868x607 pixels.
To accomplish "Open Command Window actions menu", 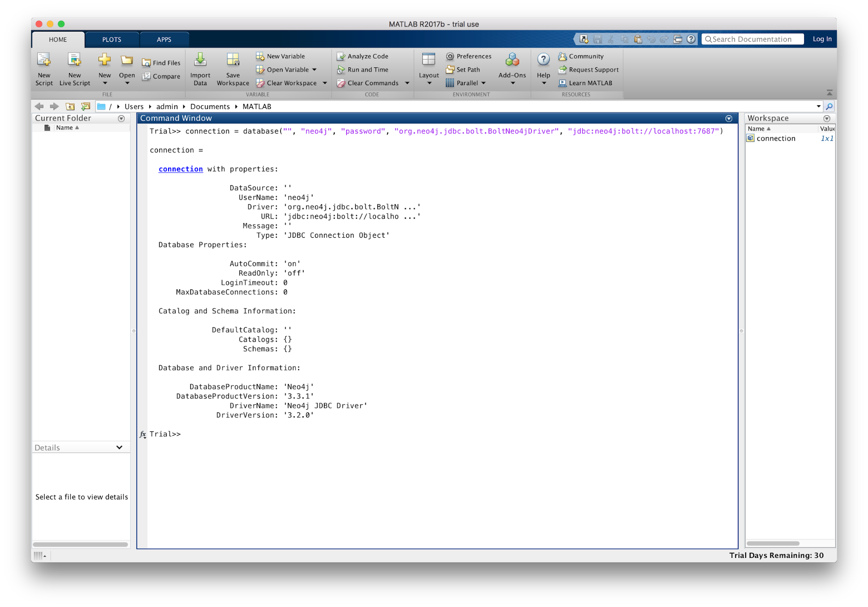I will (729, 118).
